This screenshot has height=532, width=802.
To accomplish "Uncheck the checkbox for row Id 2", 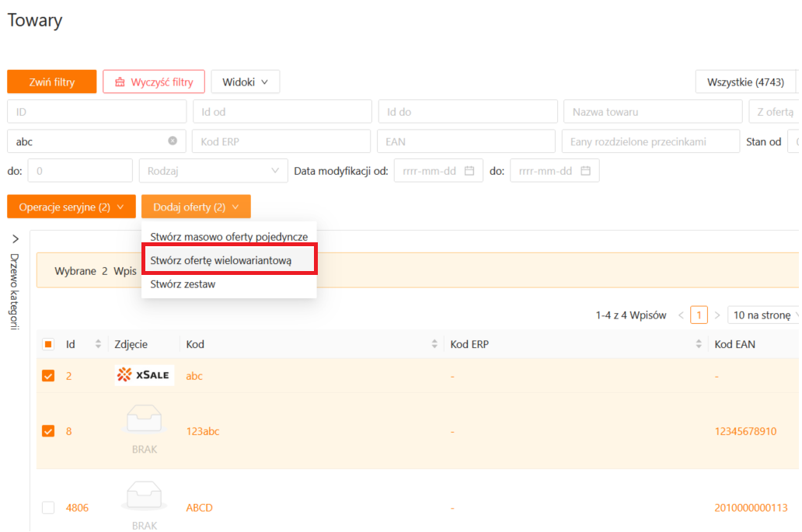I will 48,376.
